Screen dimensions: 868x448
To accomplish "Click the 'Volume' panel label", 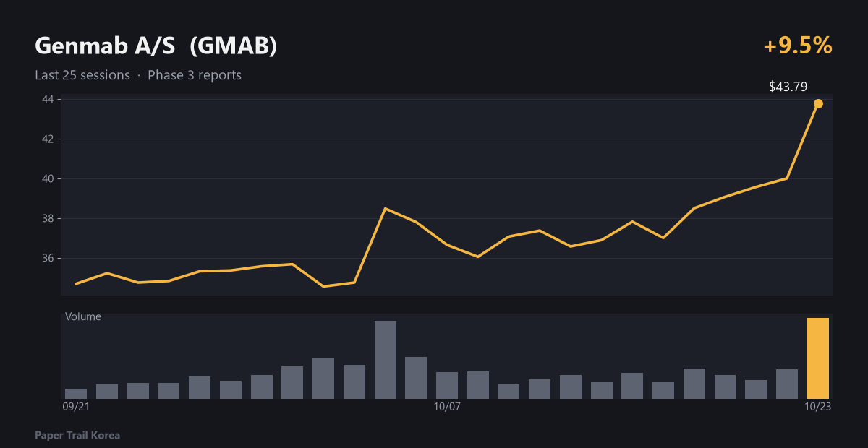I will pos(83,316).
